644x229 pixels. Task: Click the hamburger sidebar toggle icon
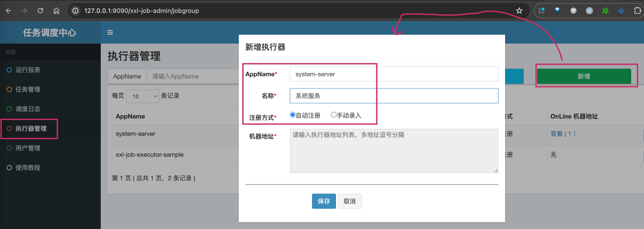coord(110,32)
